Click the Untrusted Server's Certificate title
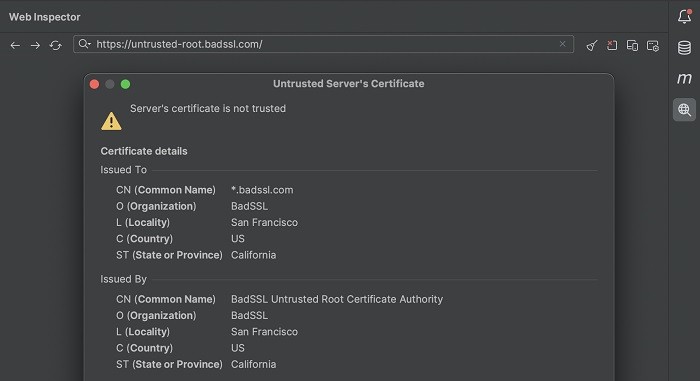 [349, 84]
